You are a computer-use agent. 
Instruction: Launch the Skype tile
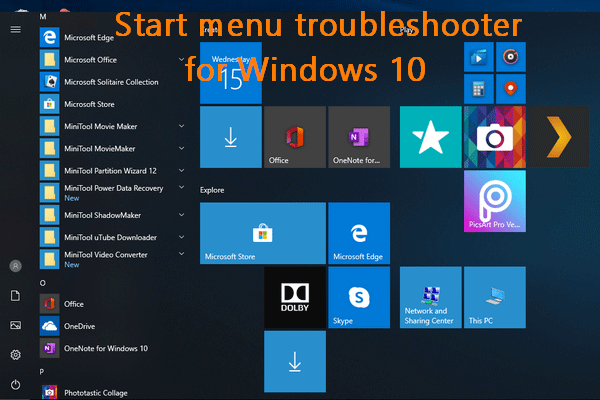click(359, 297)
